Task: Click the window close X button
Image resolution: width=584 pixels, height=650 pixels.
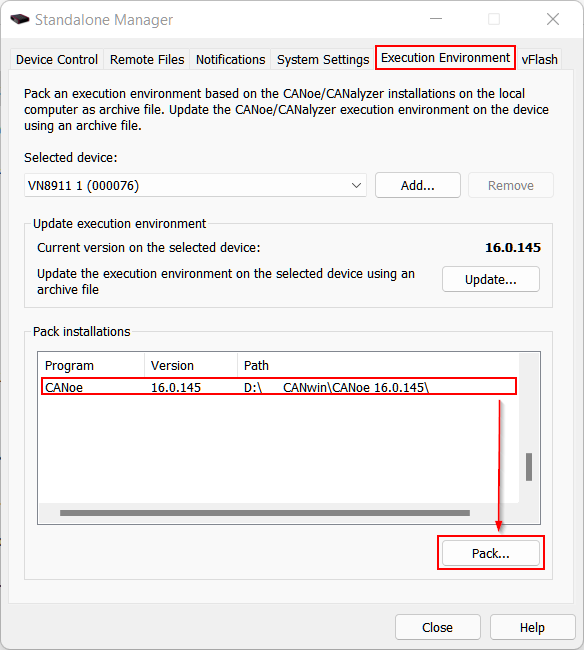Action: (553, 19)
